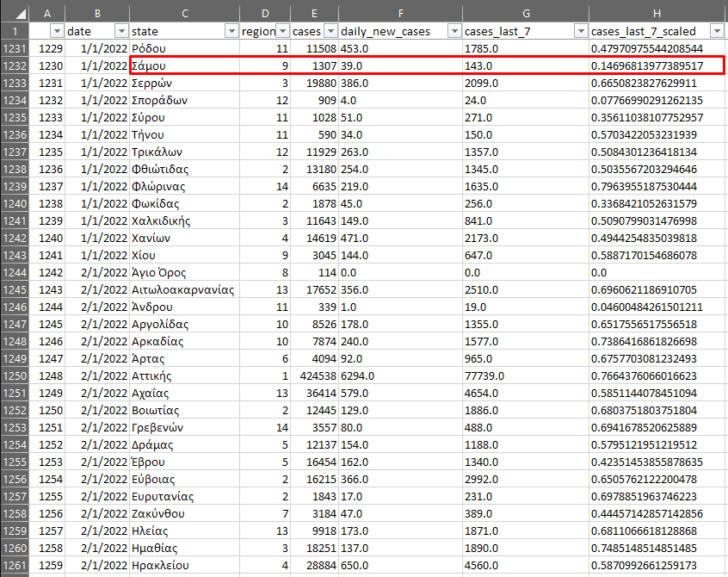Viewport: 728px width, 577px height.
Task: Click the cell containing Σποράδων
Action: point(185,101)
